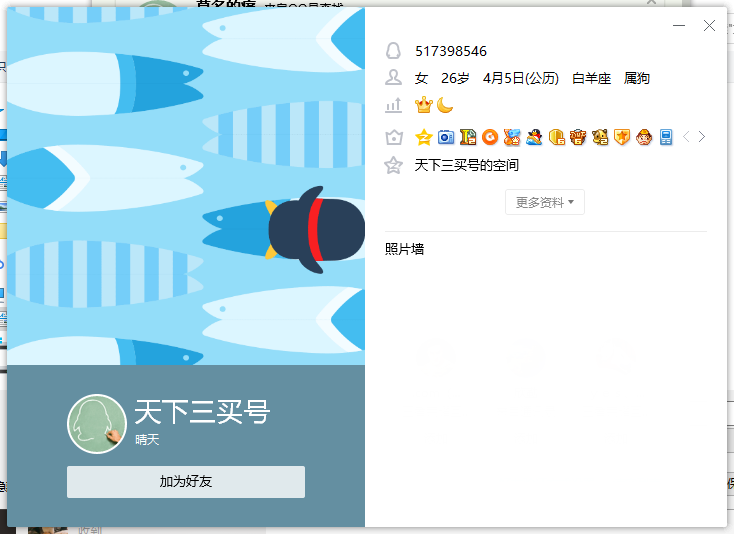
Task: Click the age text 26岁
Action: (455, 78)
